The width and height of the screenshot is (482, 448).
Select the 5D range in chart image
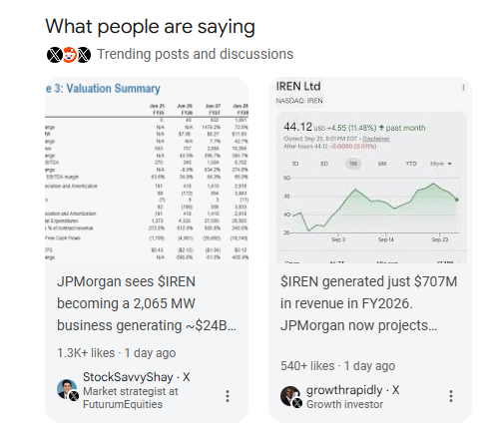[324, 164]
